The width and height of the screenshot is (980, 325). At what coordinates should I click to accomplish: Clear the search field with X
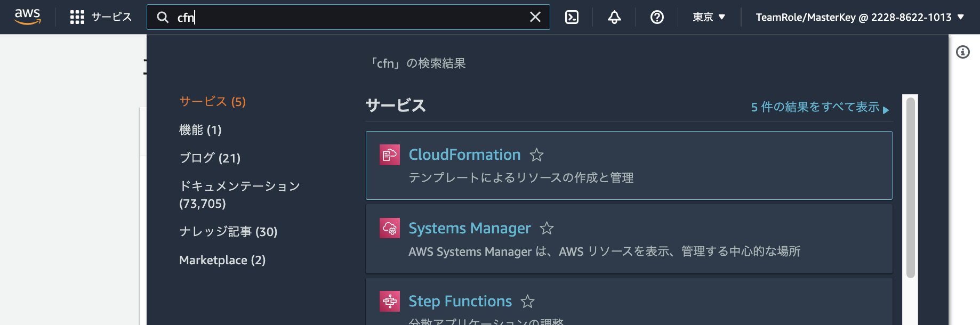click(535, 17)
